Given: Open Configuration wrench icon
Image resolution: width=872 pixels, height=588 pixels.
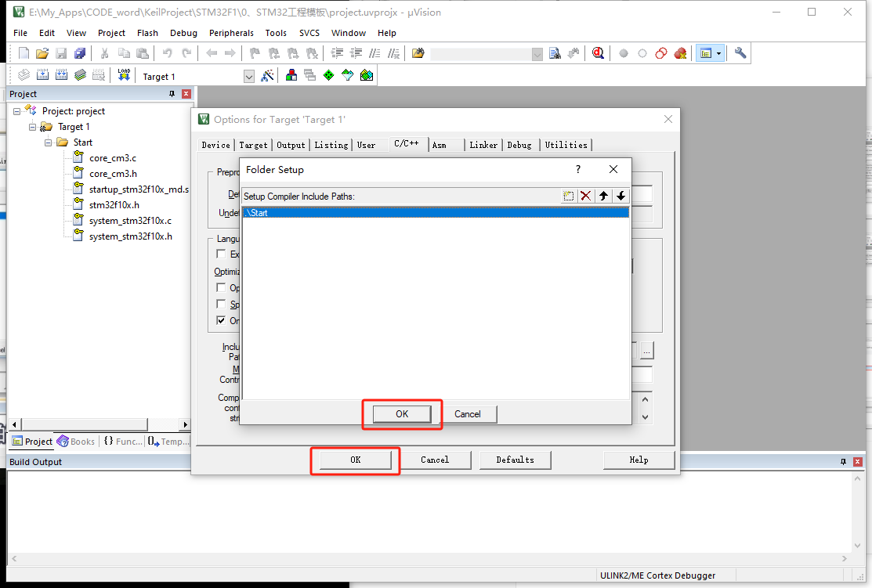Looking at the screenshot, I should pos(740,53).
